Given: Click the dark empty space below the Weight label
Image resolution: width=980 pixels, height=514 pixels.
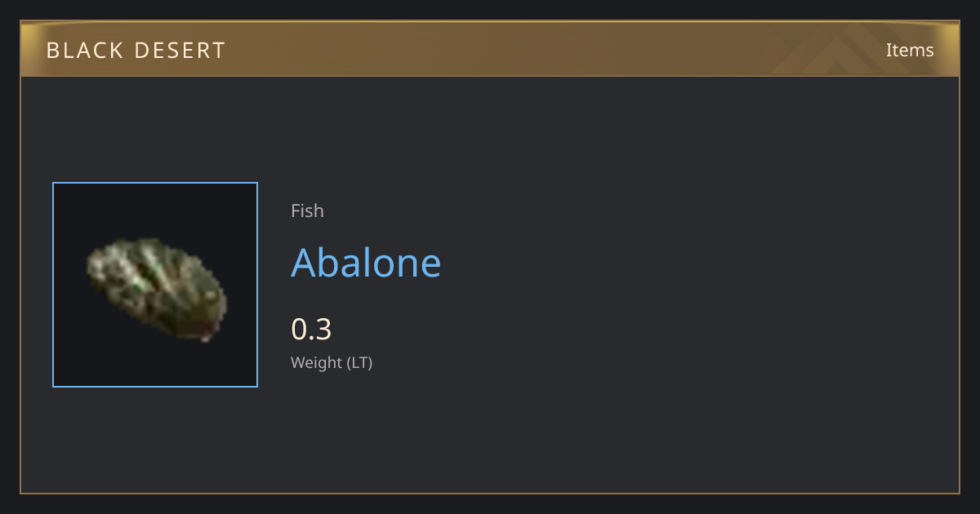Looking at the screenshot, I should coord(490,432).
